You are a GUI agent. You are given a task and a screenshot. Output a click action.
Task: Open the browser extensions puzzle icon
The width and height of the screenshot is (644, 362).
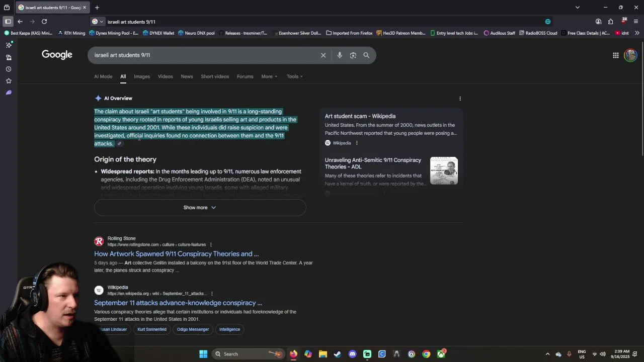pos(610,22)
